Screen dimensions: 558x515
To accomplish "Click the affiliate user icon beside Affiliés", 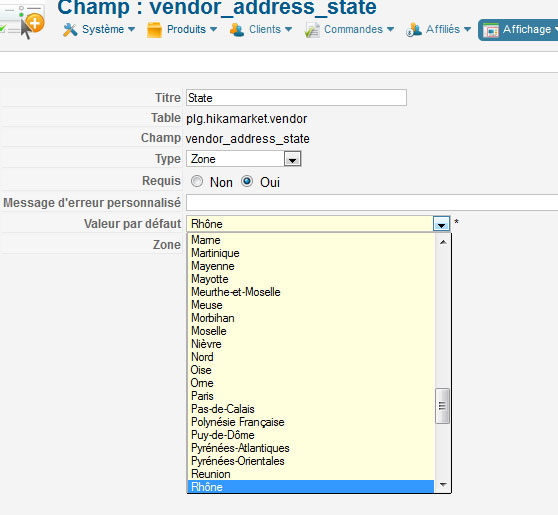I will click(414, 30).
